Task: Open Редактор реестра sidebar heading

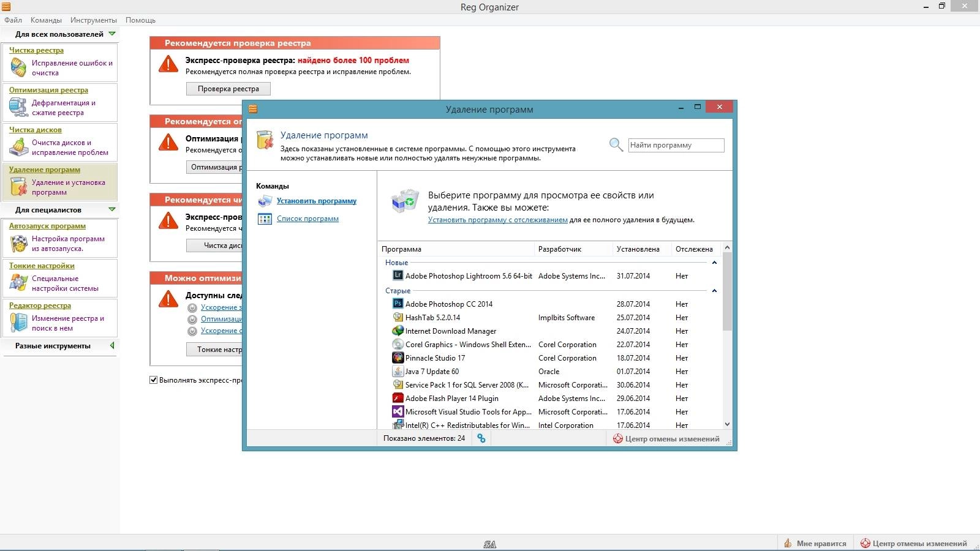Action: (40, 305)
